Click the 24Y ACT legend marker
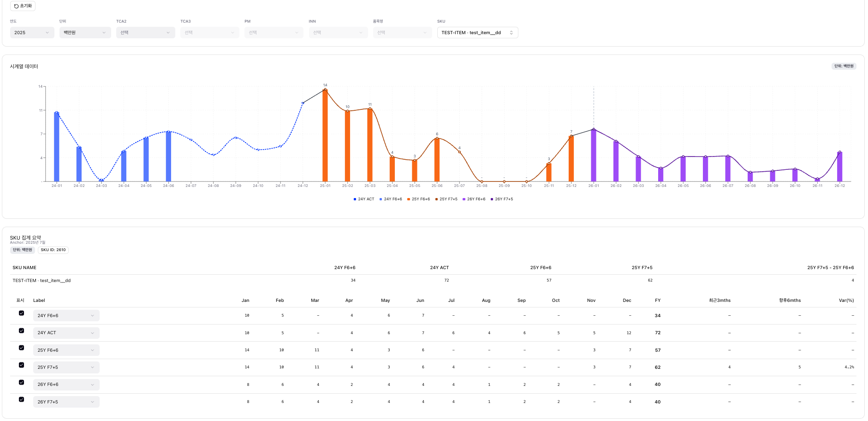 pos(355,199)
